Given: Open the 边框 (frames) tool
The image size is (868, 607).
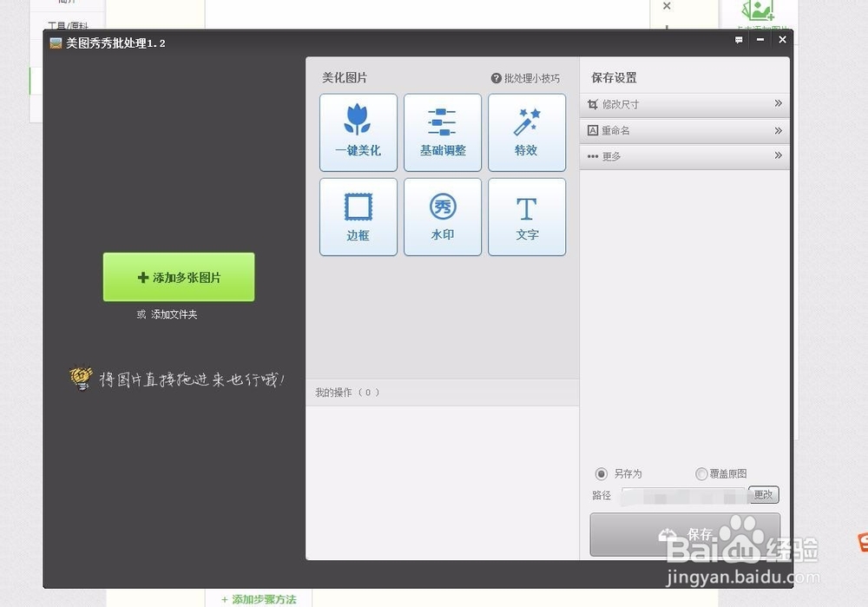Looking at the screenshot, I should [358, 217].
